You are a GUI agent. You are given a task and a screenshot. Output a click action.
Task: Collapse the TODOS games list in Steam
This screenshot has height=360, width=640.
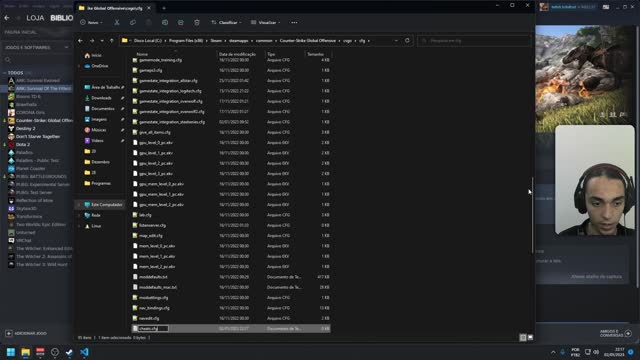(x=4, y=73)
